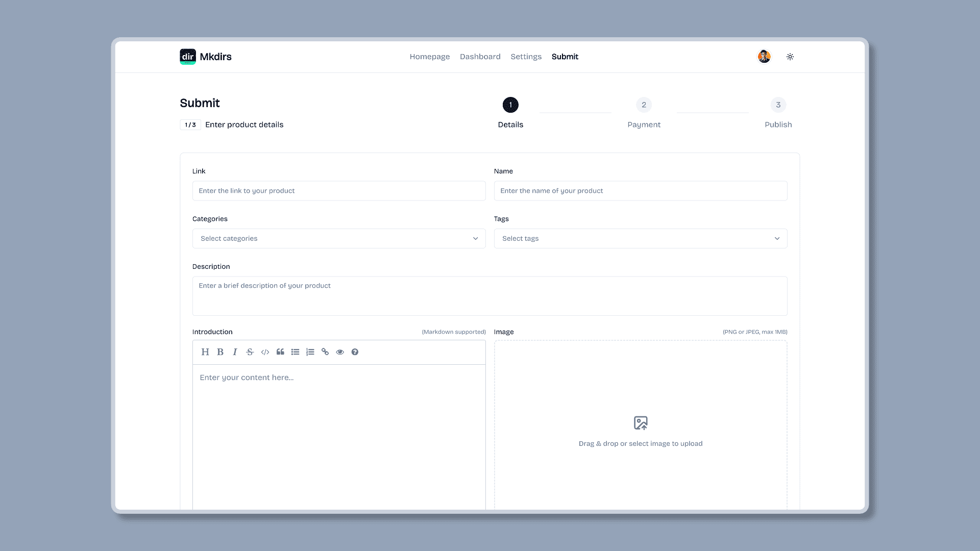Open Markdown help reference
The height and width of the screenshot is (551, 980).
coord(355,351)
